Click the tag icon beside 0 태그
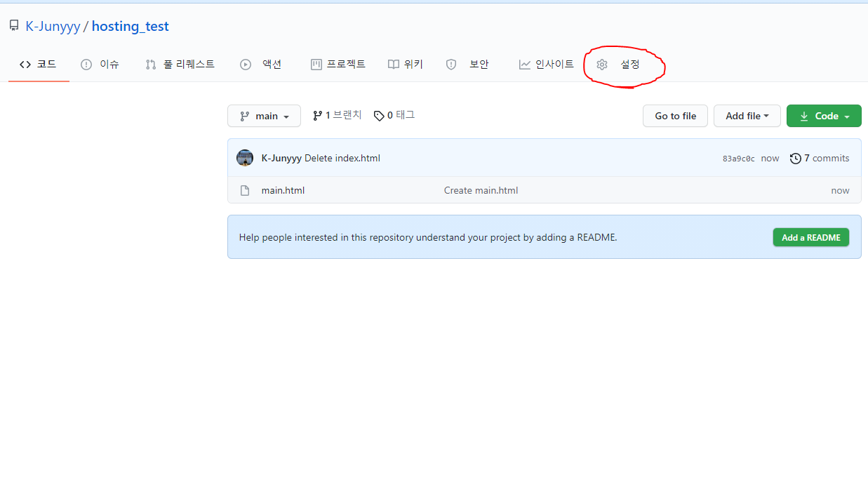Image resolution: width=868 pixels, height=501 pixels. point(379,116)
